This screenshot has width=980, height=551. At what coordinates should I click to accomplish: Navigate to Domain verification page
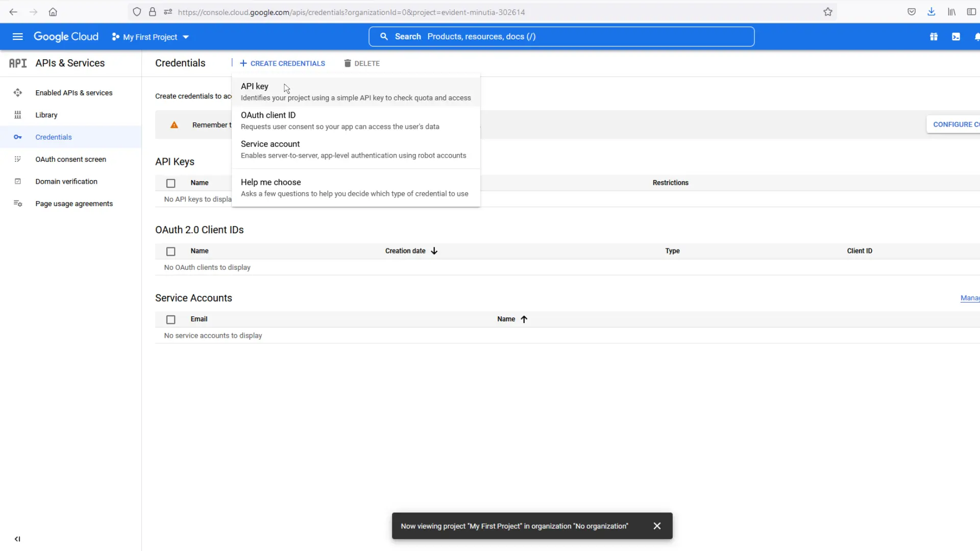(66, 181)
